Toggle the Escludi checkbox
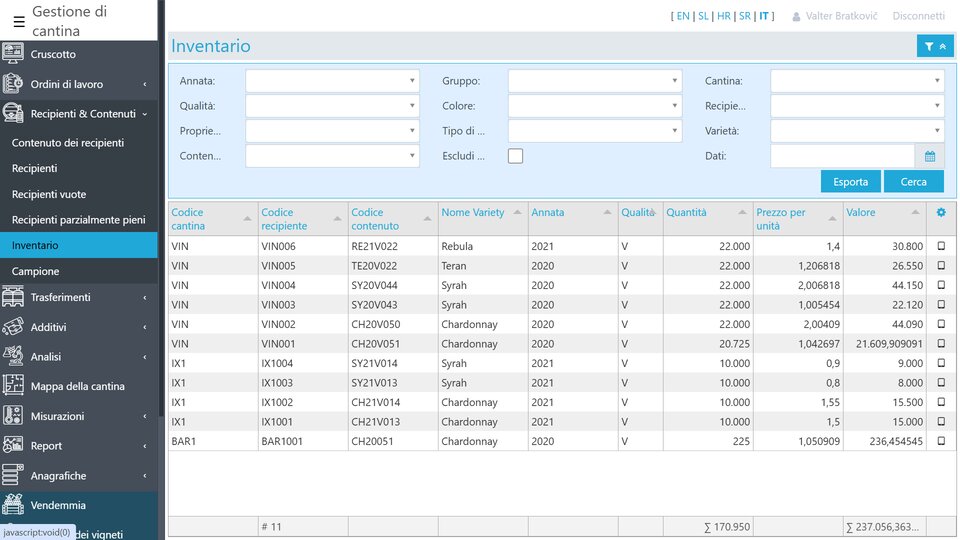This screenshot has height=540, width=960. (515, 156)
